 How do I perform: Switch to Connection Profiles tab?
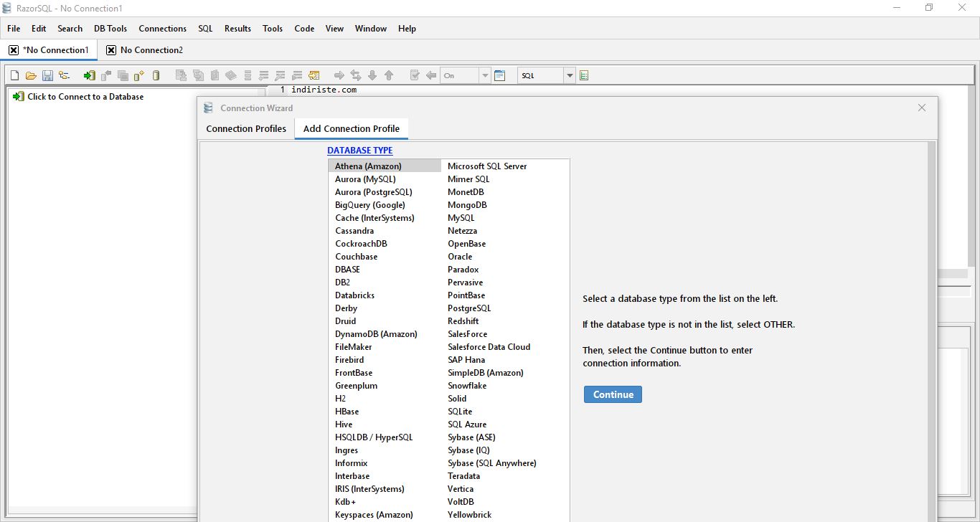[x=246, y=129]
